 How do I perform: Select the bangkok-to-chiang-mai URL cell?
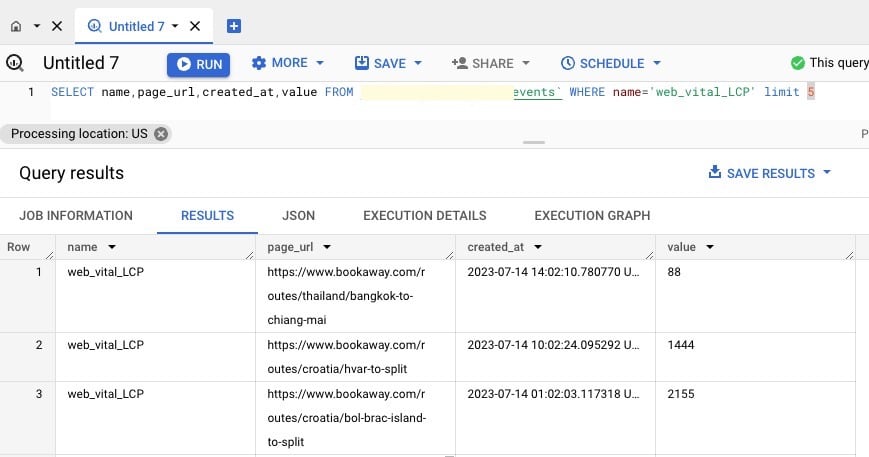[355, 296]
